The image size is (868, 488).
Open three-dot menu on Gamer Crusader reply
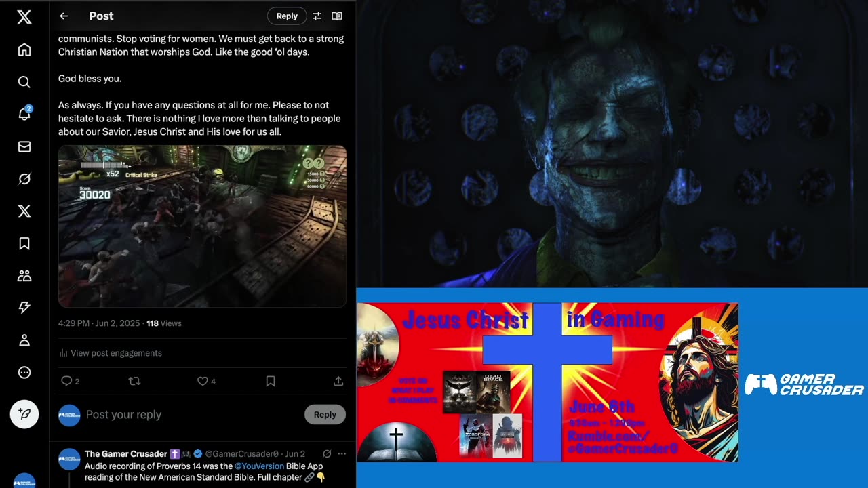pyautogui.click(x=342, y=454)
